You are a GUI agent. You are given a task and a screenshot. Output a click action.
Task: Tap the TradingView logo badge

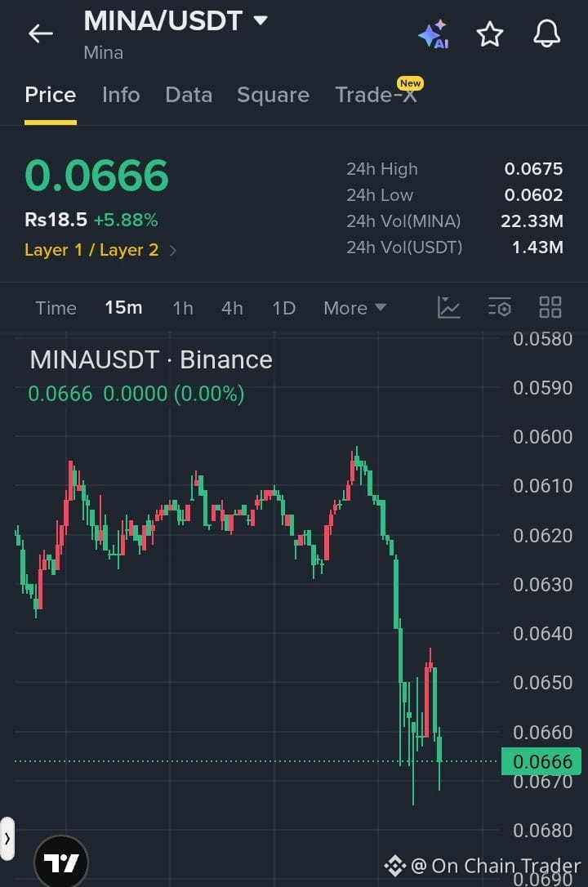click(61, 862)
